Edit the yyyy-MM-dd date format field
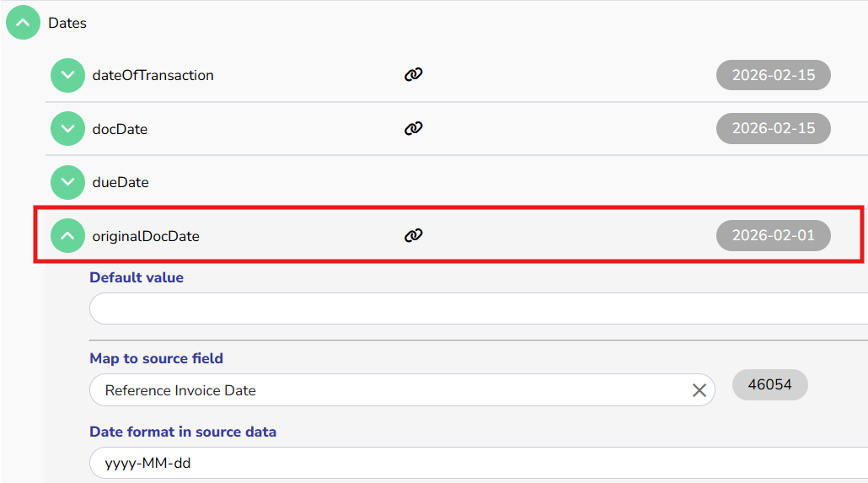 click(472, 463)
